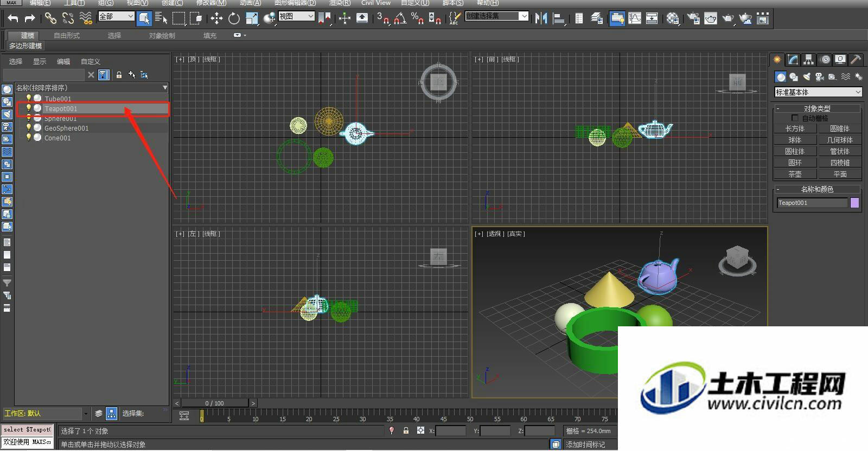Screen dimensions: 868x451
Task: Click the Rendered Frame Window icon
Action: click(x=711, y=18)
